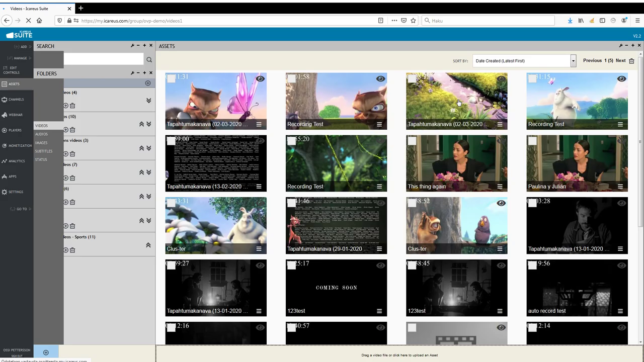Click the trash icon next to Next

click(631, 61)
